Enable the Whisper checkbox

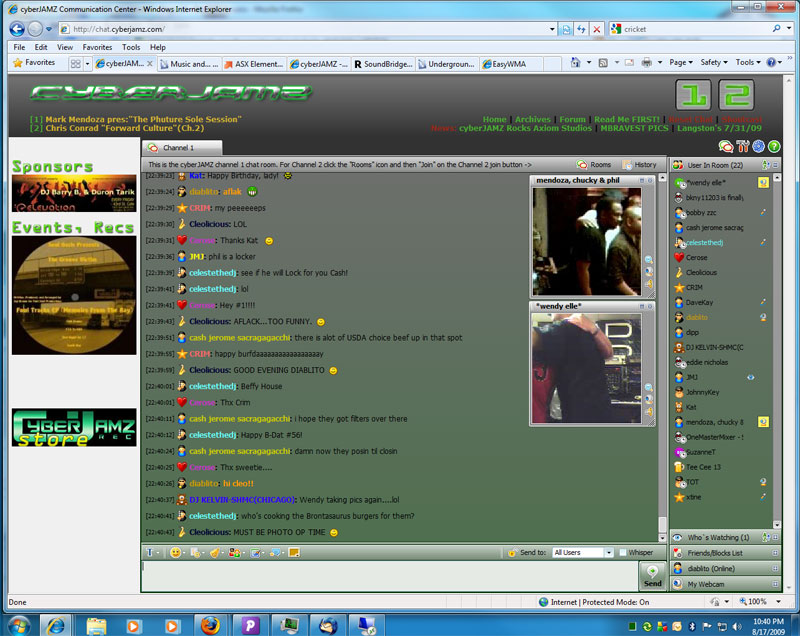pos(623,552)
